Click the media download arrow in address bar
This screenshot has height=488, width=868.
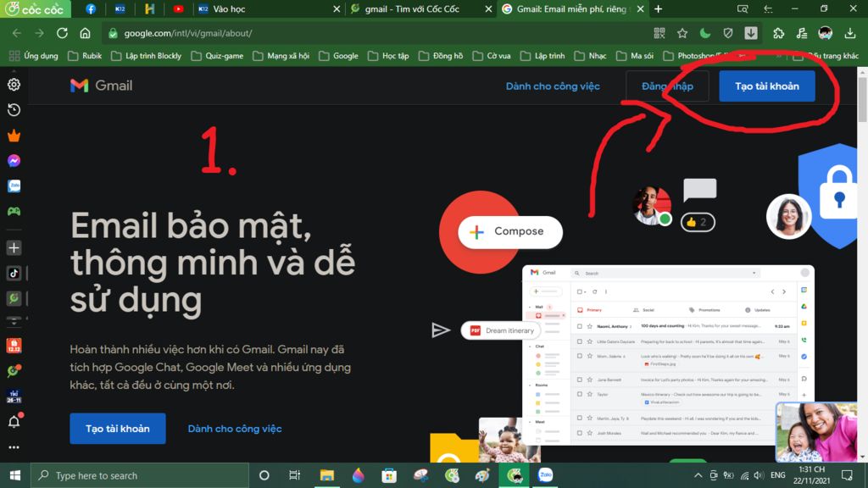point(751,33)
